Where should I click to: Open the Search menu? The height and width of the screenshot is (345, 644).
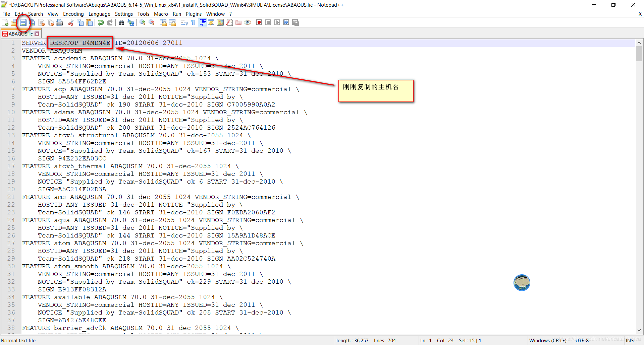tap(36, 14)
